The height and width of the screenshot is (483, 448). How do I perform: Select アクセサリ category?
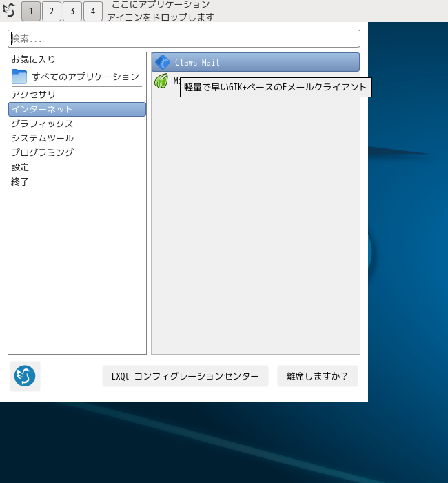click(77, 95)
